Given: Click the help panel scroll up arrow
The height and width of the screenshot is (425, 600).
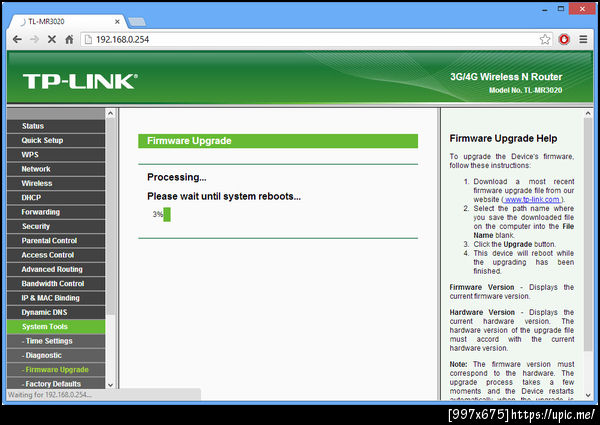Looking at the screenshot, I should 588,113.
